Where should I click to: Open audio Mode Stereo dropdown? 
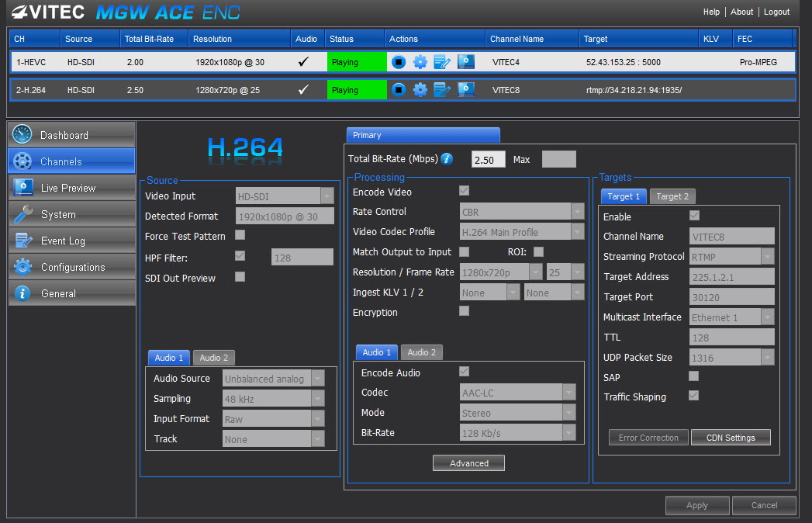(518, 413)
